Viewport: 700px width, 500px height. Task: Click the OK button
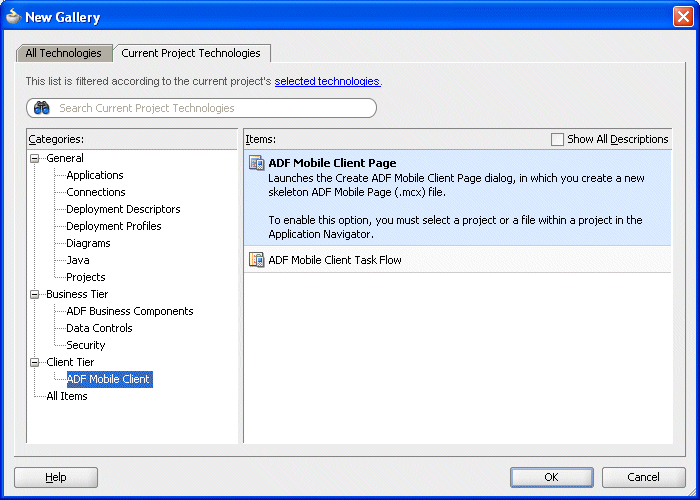551,477
